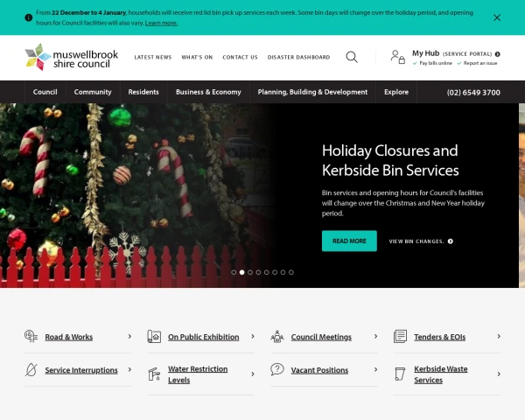This screenshot has height=420, width=525.
Task: Expand the Council Meetings chevron arrow
Action: click(375, 336)
